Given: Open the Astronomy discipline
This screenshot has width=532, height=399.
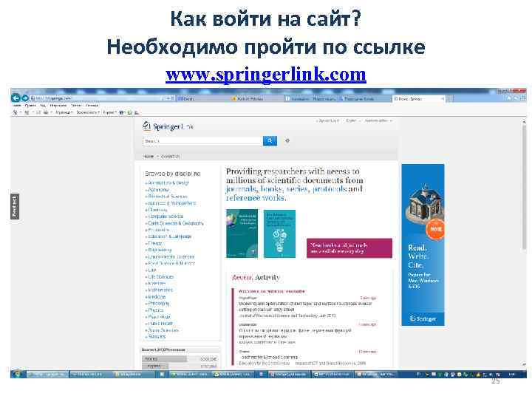Looking at the screenshot, I should (x=158, y=190).
